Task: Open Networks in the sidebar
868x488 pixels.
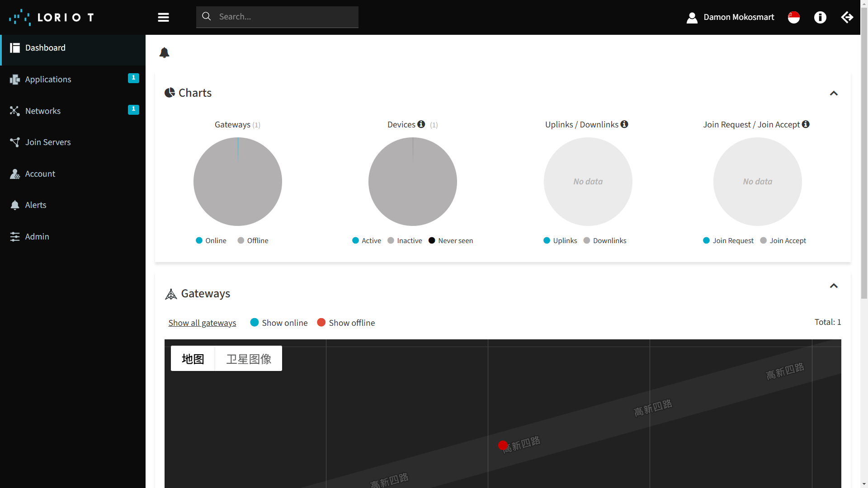Action: pyautogui.click(x=43, y=111)
